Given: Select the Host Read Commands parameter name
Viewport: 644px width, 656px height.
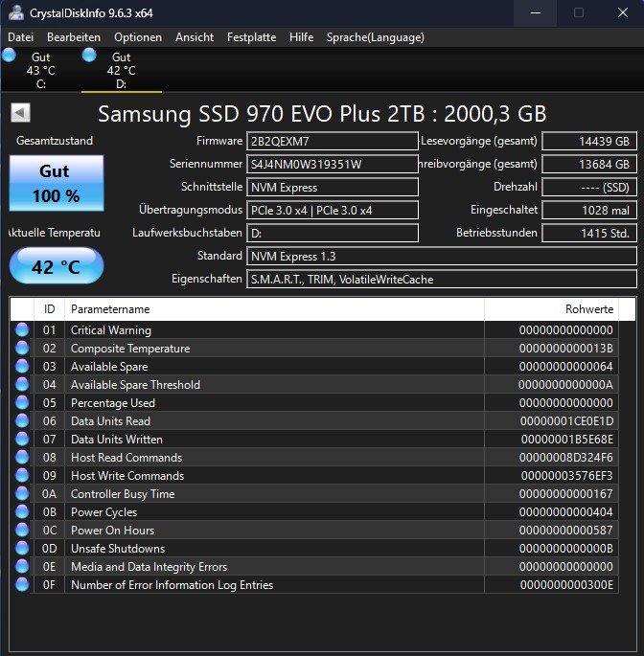Looking at the screenshot, I should [x=126, y=458].
